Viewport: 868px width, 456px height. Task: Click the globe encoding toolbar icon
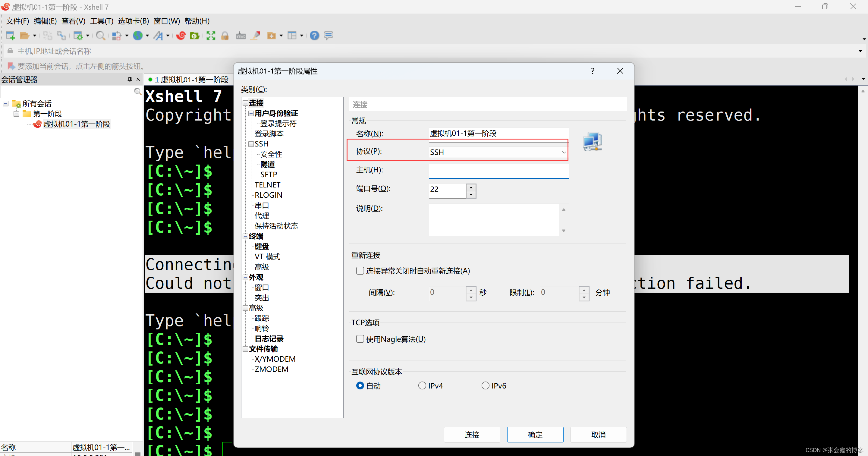pyautogui.click(x=138, y=35)
